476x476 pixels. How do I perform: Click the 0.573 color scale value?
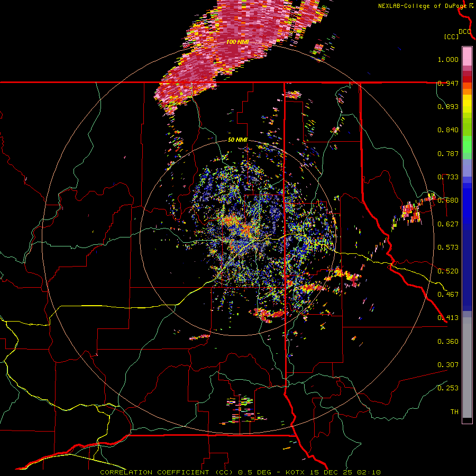point(448,248)
